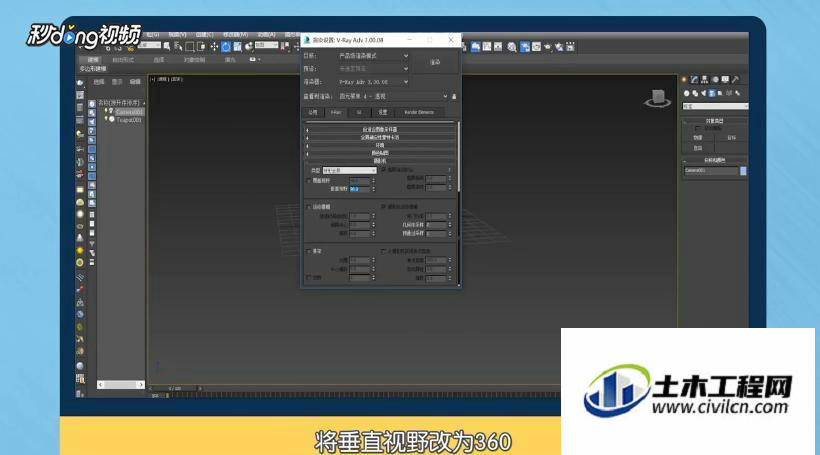This screenshot has height=455, width=820.
Task: Open the Create tab in command panel
Action: (x=684, y=79)
